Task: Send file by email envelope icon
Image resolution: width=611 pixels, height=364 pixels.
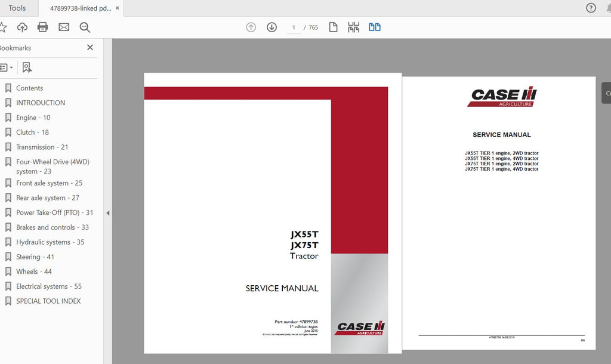Action: (64, 27)
